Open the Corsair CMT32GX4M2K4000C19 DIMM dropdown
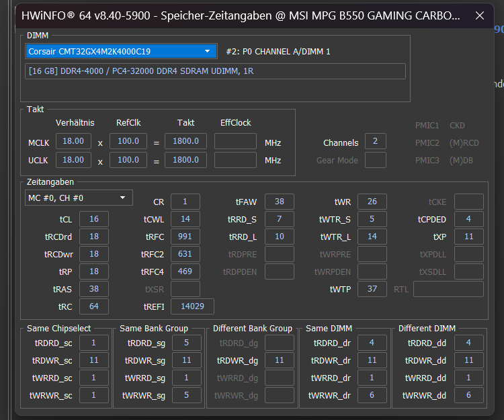 click(x=121, y=52)
